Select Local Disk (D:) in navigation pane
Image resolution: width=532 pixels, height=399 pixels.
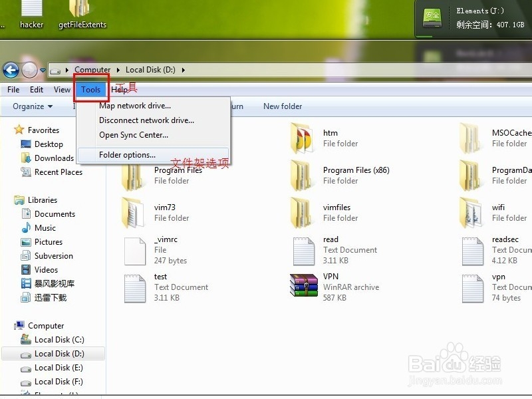click(53, 354)
